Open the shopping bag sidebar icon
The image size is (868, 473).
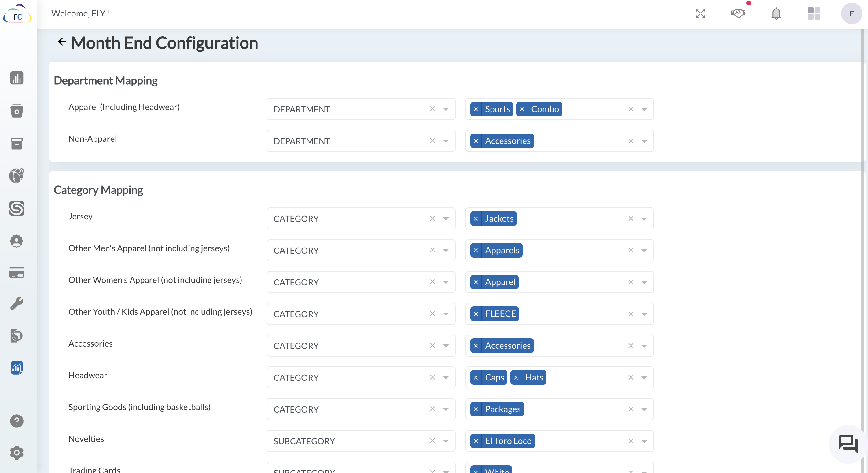pyautogui.click(x=17, y=111)
